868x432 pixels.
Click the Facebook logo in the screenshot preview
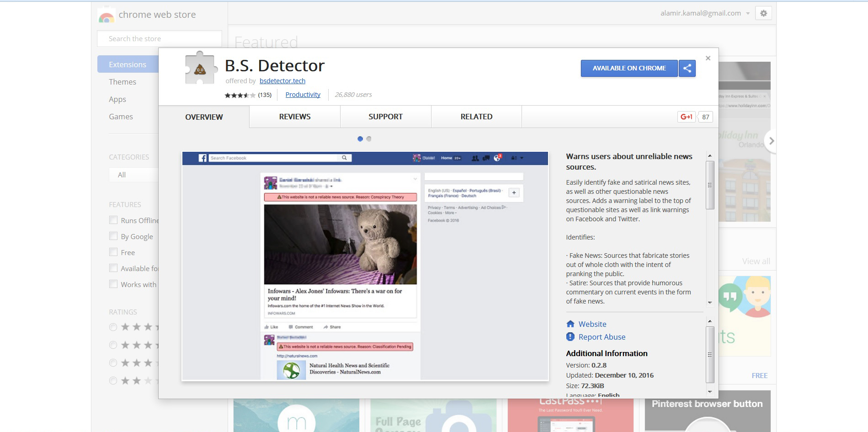pyautogui.click(x=202, y=158)
